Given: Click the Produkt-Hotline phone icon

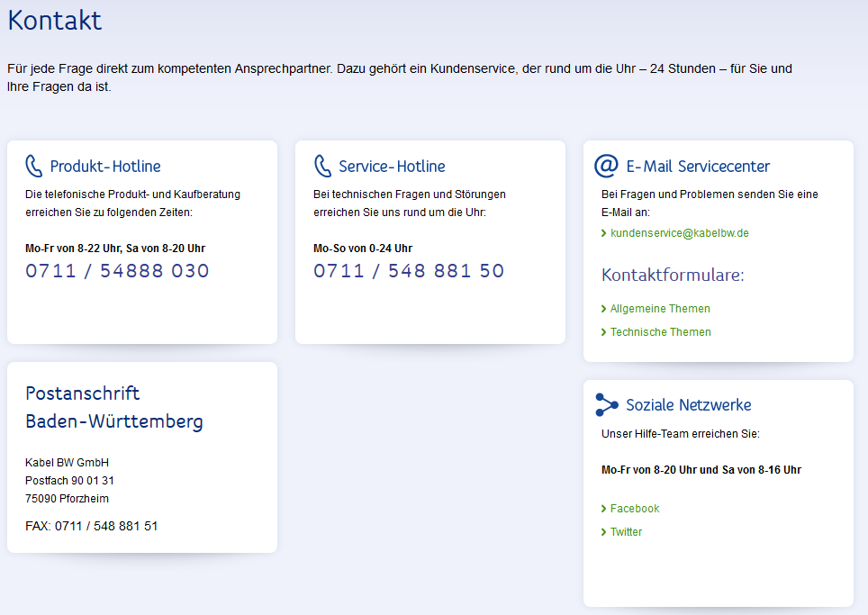Looking at the screenshot, I should [x=34, y=166].
